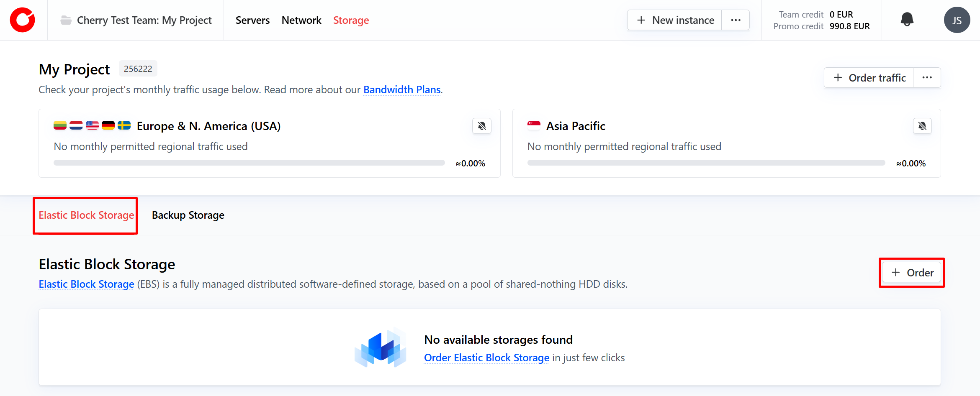Screen dimensions: 980x396
Task: Click the Singapore flag icon
Action: tap(534, 125)
